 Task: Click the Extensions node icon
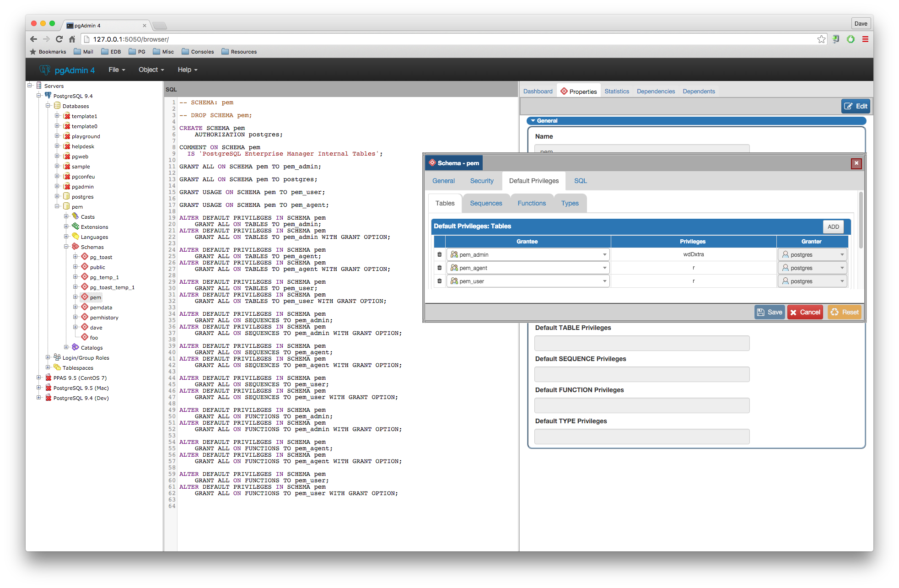[75, 227]
